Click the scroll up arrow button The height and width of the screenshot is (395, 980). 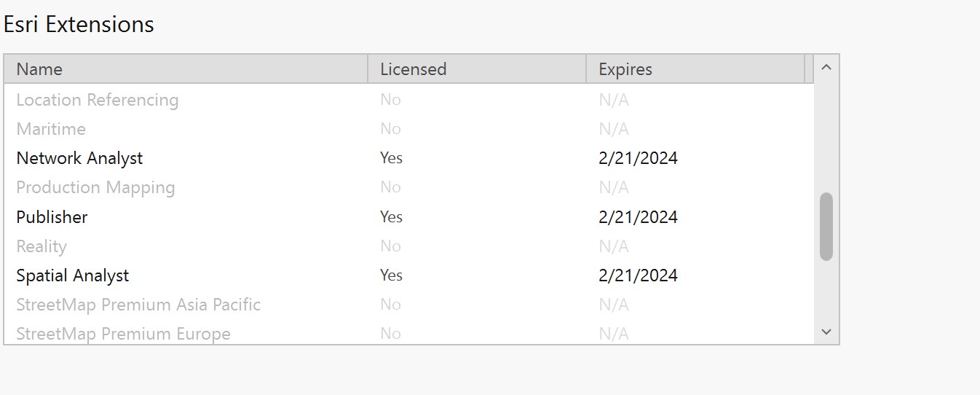point(826,68)
